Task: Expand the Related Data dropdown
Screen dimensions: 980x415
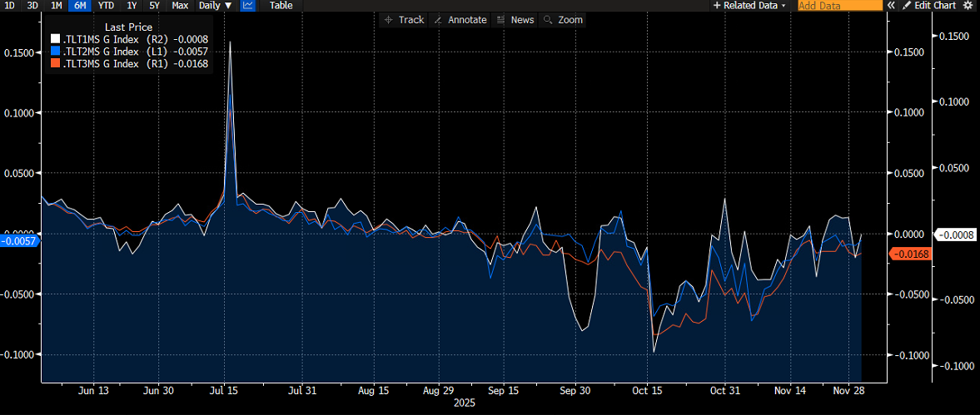Action: pyautogui.click(x=749, y=5)
